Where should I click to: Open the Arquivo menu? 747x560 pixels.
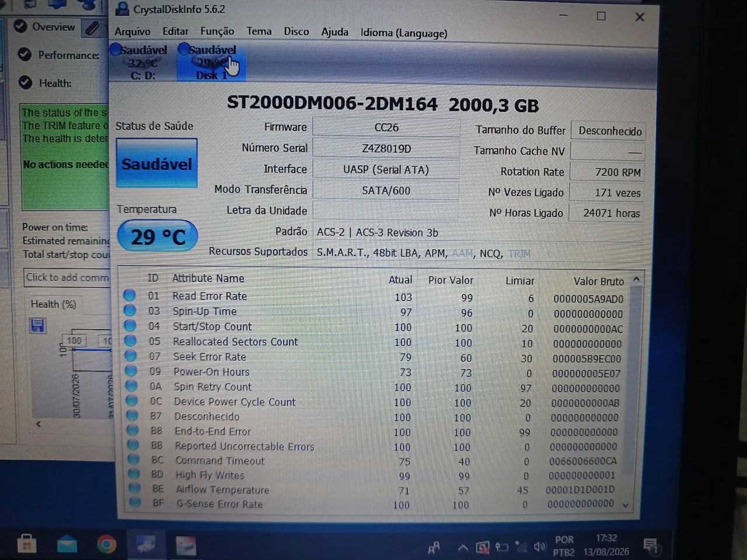click(132, 32)
